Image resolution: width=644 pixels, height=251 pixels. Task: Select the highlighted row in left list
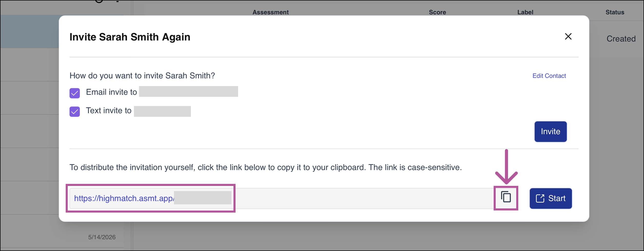[30, 32]
